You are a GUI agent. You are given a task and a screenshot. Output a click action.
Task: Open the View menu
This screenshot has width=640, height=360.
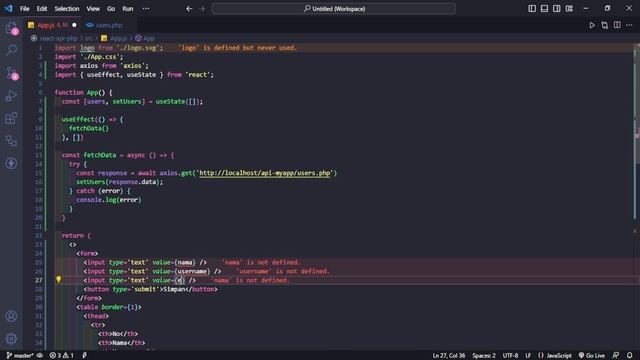93,9
